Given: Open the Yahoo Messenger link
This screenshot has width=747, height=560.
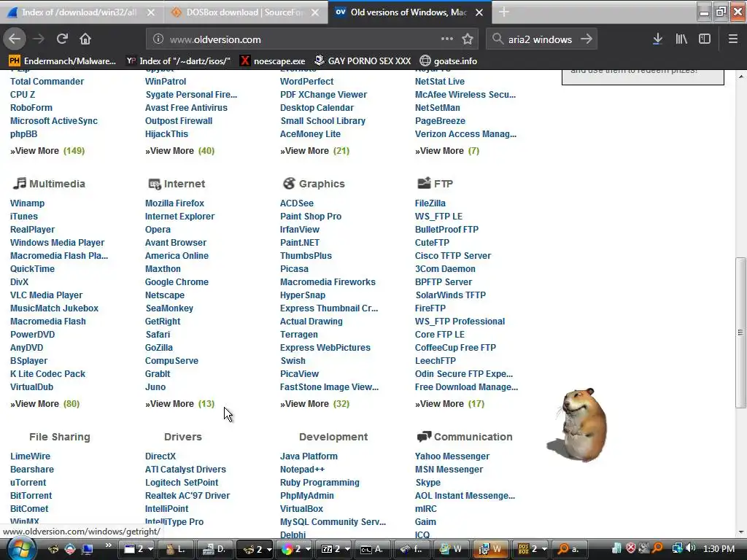Looking at the screenshot, I should [x=452, y=456].
